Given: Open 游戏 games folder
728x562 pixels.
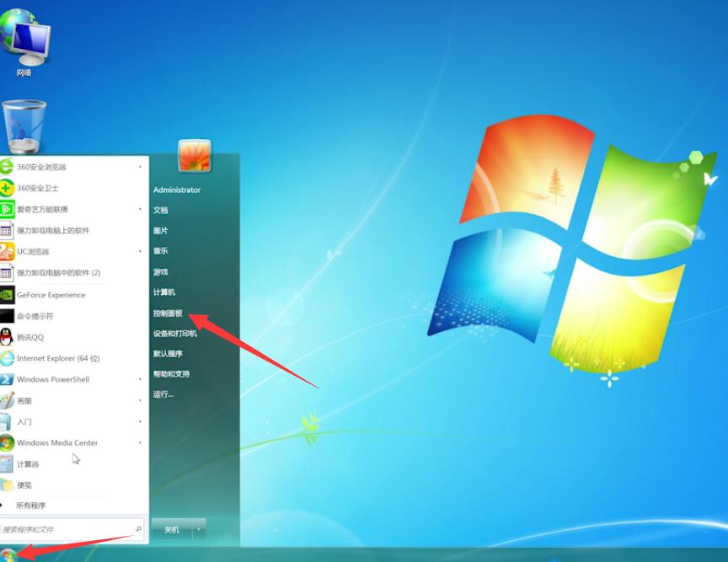Looking at the screenshot, I should tap(161, 271).
